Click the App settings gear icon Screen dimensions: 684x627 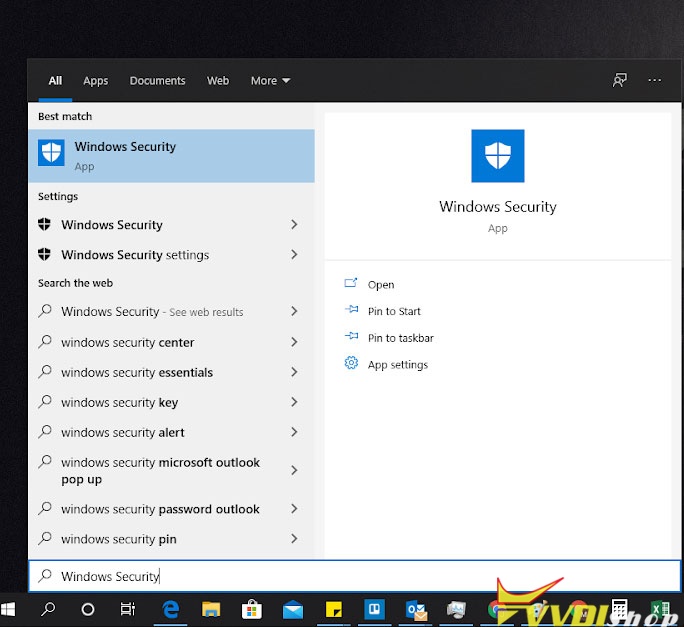351,363
